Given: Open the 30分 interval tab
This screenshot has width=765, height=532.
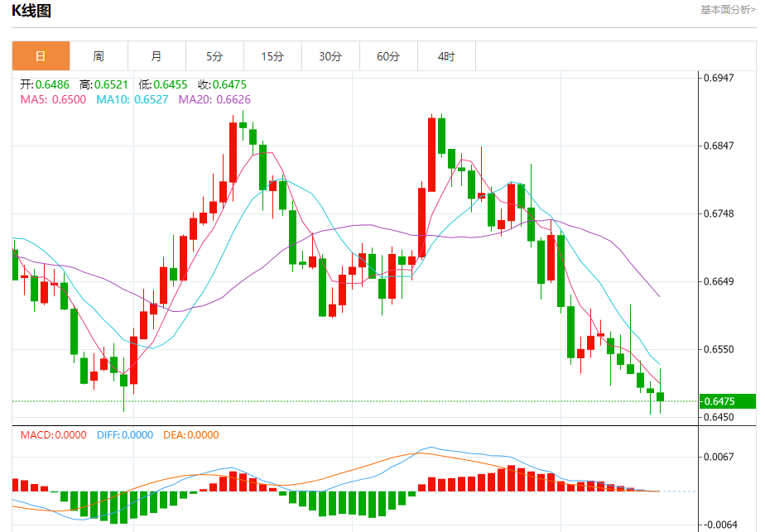Looking at the screenshot, I should (x=331, y=56).
